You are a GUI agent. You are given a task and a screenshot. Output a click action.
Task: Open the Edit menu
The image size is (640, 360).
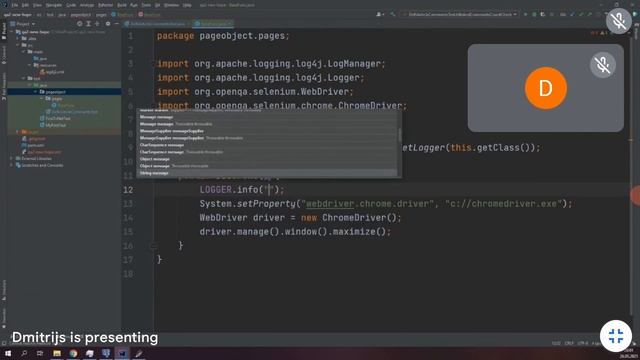click(x=25, y=5)
